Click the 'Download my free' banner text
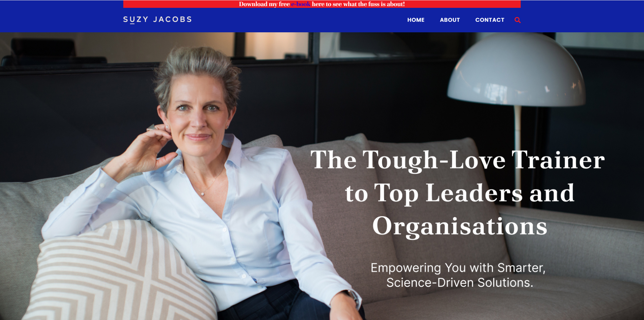Viewport: 644px width, 320px height. tap(264, 4)
